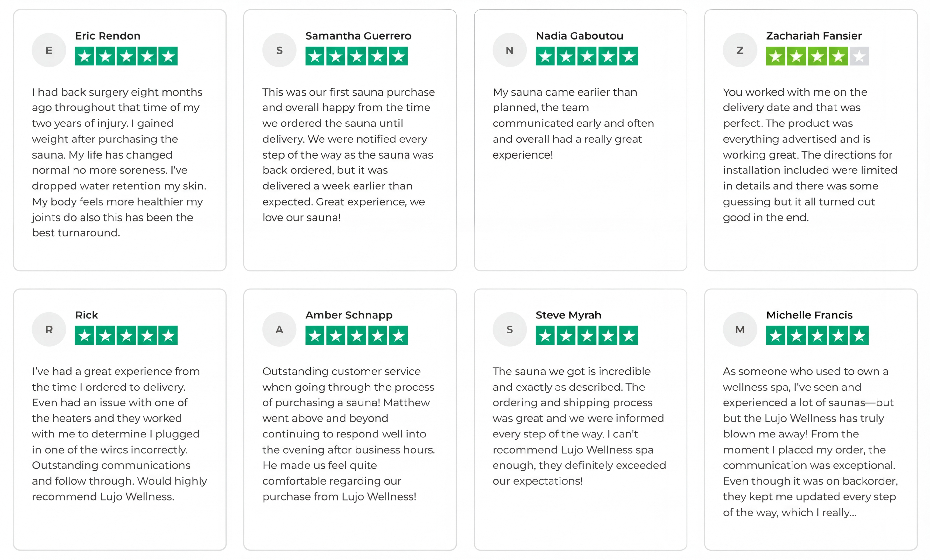Click Eric Rendon's avatar with letter E
The image size is (930, 560).
coord(49,50)
